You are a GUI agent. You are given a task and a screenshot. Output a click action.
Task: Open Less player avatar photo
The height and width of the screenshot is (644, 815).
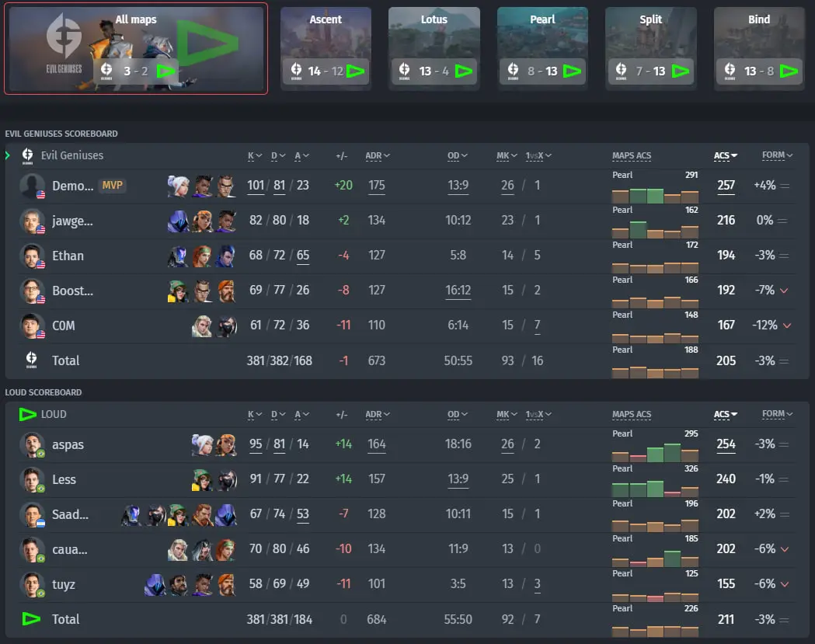point(32,479)
